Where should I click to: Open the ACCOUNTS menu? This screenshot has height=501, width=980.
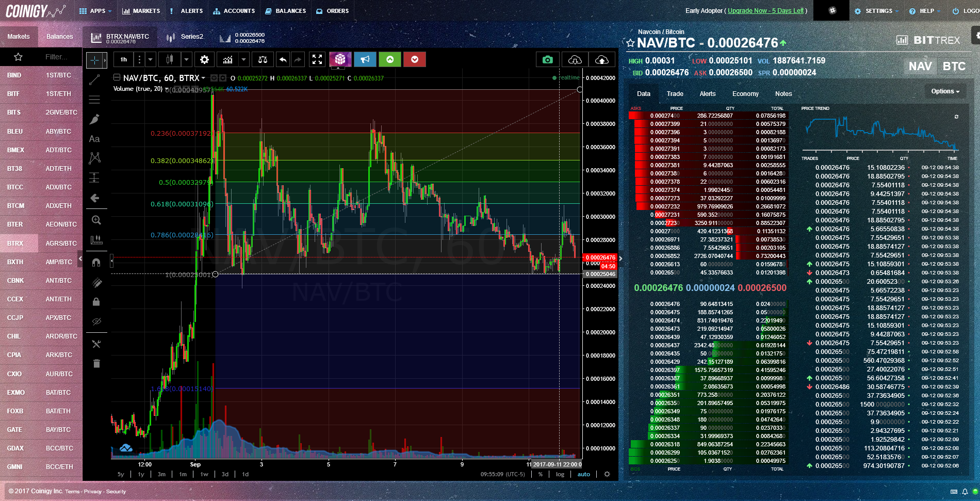(x=234, y=11)
